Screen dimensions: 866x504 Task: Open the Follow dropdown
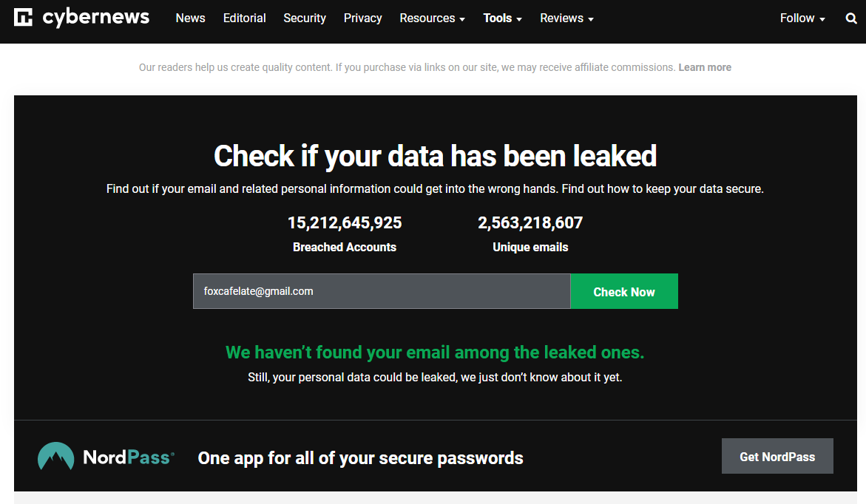[802, 18]
